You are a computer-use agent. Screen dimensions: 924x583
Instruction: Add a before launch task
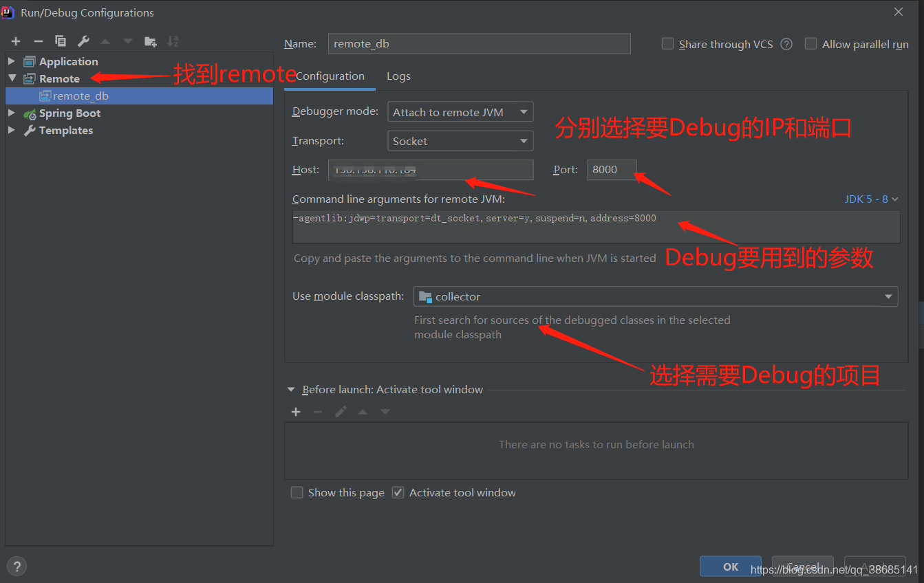(296, 411)
